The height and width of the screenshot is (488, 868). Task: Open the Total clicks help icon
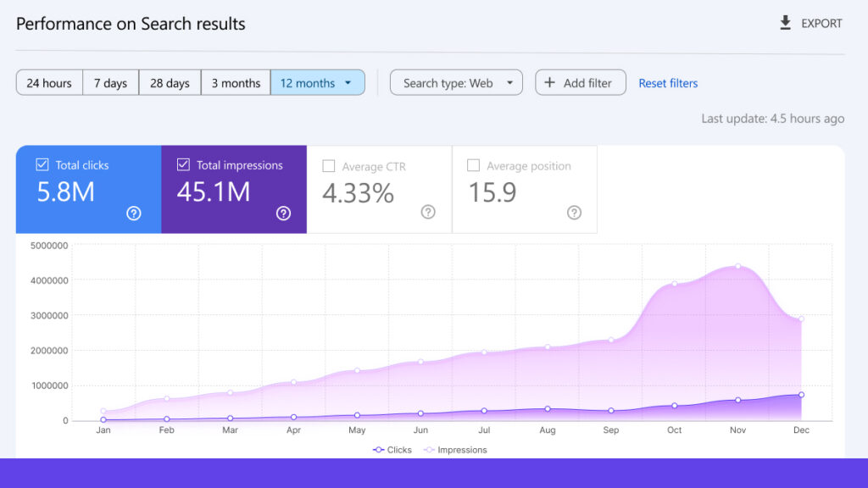[133, 213]
